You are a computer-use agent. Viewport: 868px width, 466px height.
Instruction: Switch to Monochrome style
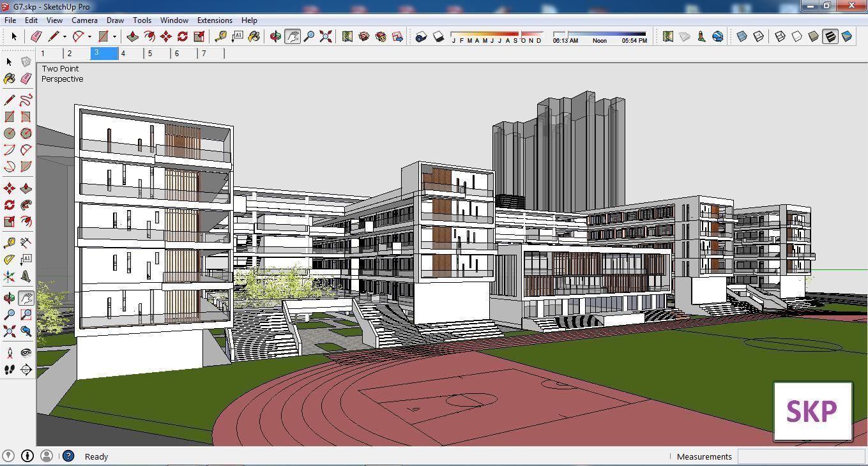click(847, 36)
